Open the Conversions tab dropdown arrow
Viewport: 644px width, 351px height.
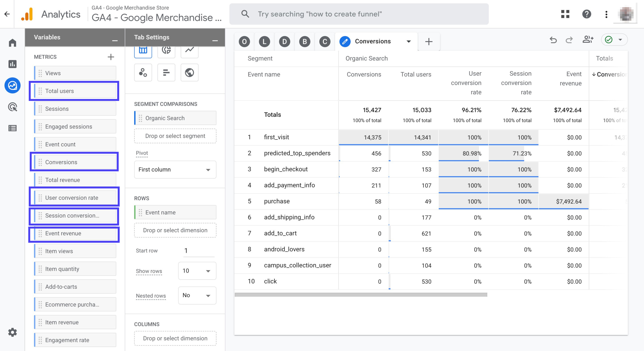[408, 41]
